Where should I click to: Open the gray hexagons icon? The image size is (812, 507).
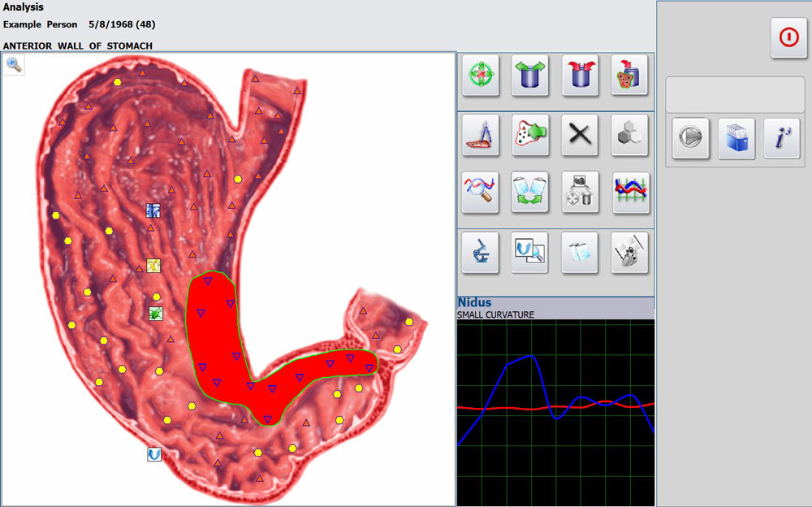pyautogui.click(x=630, y=135)
